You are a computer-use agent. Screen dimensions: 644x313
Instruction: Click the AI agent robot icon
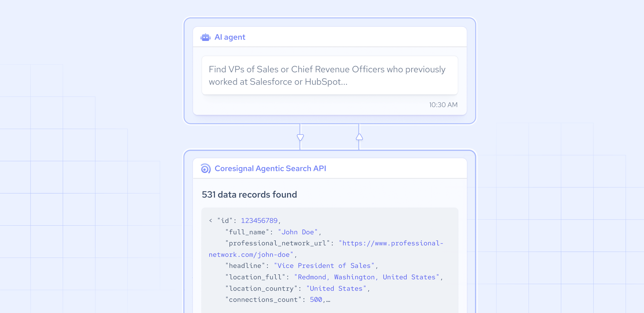tap(205, 37)
